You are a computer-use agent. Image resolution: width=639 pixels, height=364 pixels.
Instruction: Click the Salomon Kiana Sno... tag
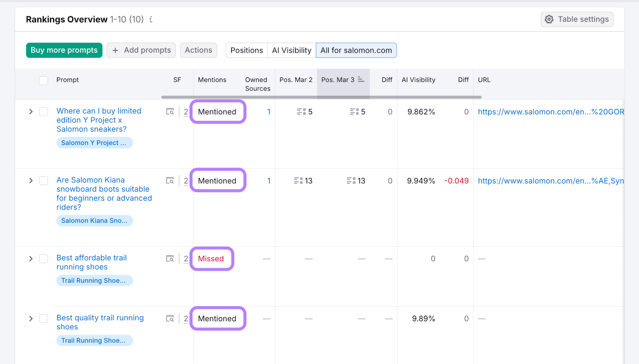pos(94,221)
